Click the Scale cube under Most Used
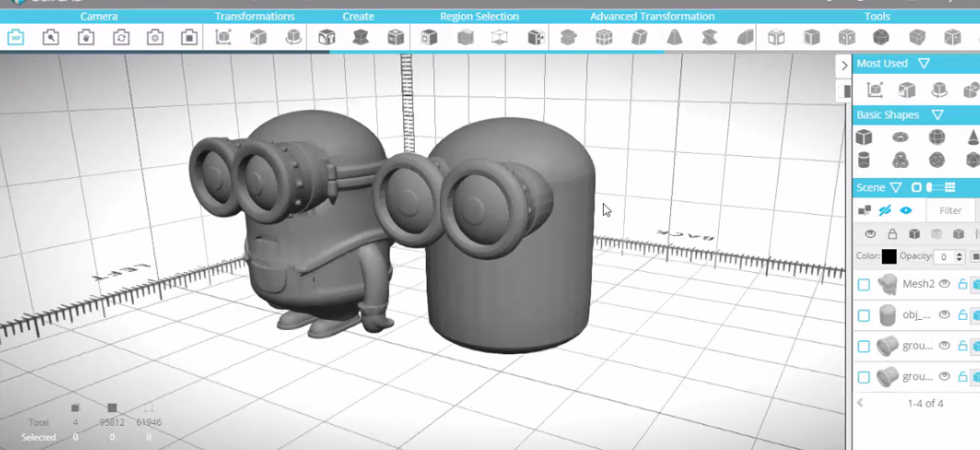Viewport: 980px width, 450px height. tap(906, 90)
